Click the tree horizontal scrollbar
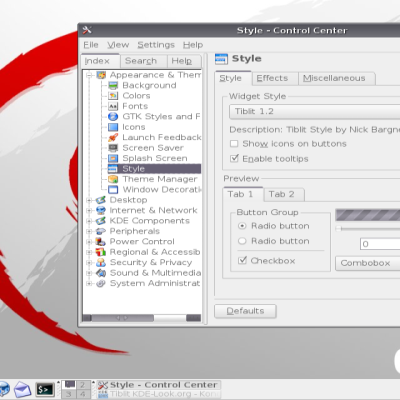 tap(142, 318)
